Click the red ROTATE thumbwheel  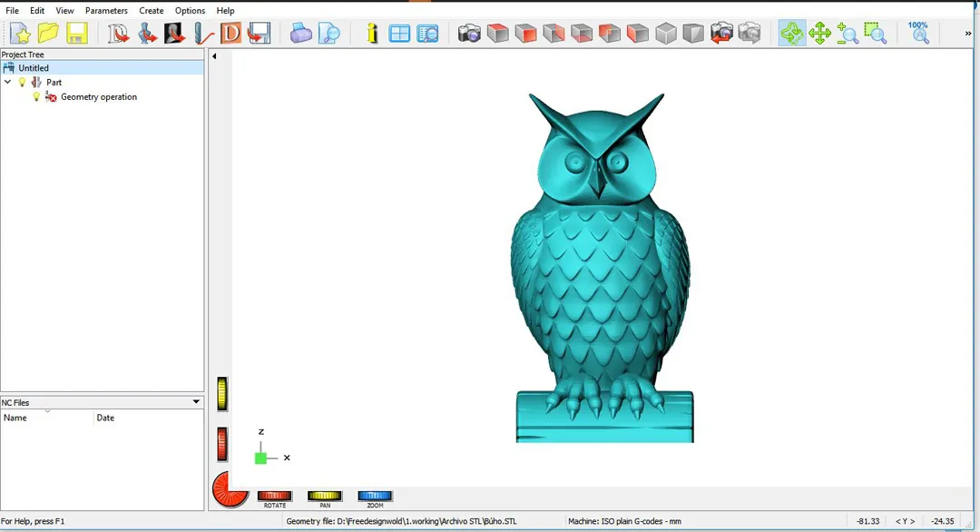(x=274, y=496)
